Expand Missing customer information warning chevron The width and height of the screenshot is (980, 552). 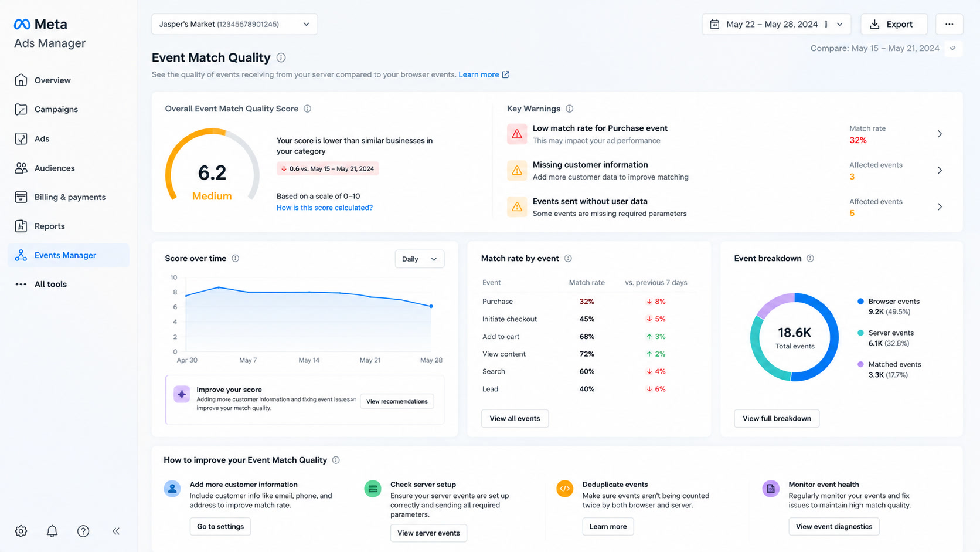tap(940, 170)
